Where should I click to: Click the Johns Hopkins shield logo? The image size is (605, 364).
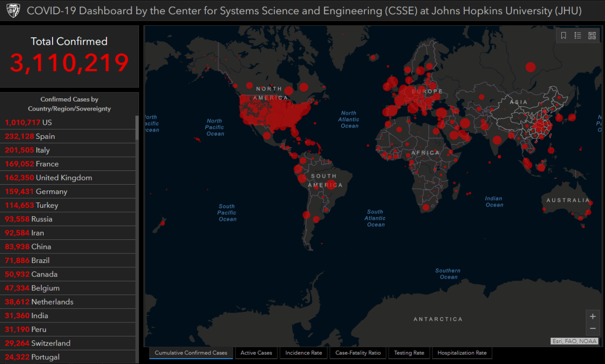[13, 11]
